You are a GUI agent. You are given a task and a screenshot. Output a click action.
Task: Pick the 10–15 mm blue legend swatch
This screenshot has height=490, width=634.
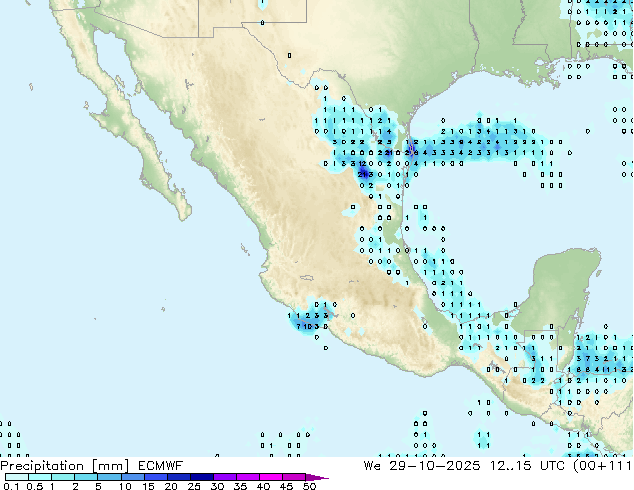pos(133,477)
